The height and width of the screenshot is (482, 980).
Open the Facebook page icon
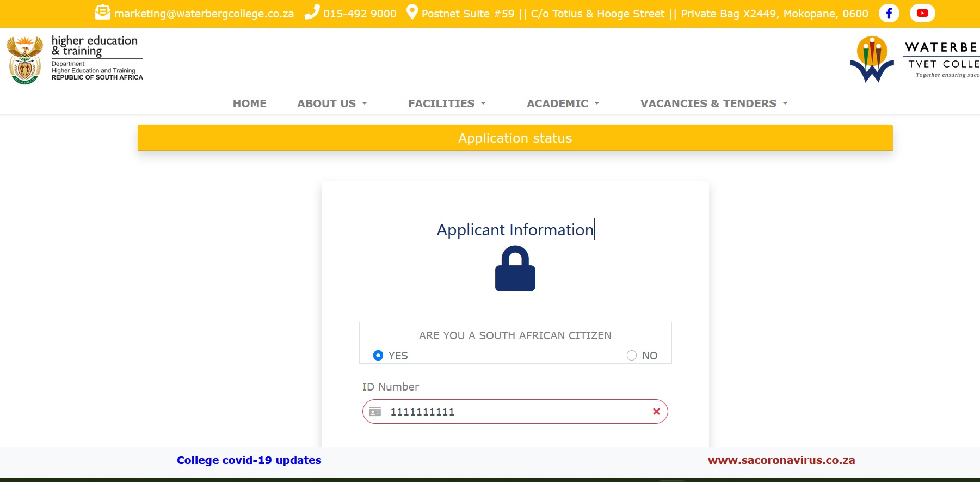889,13
